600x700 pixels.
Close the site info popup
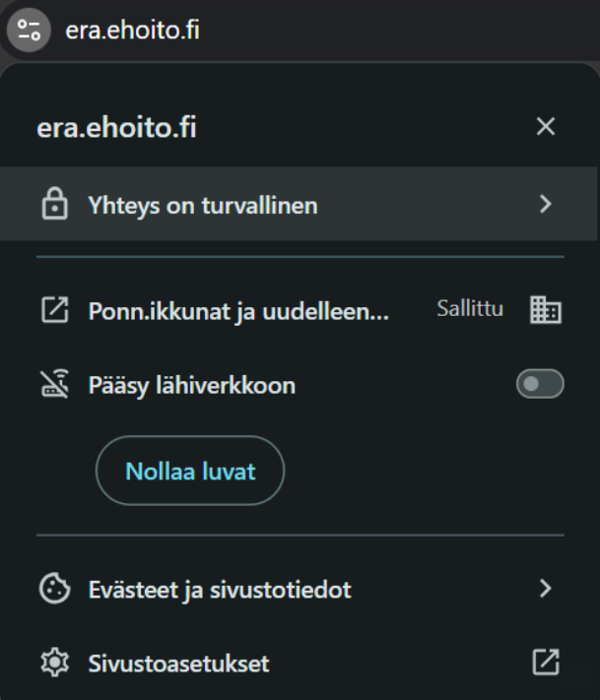(x=545, y=128)
